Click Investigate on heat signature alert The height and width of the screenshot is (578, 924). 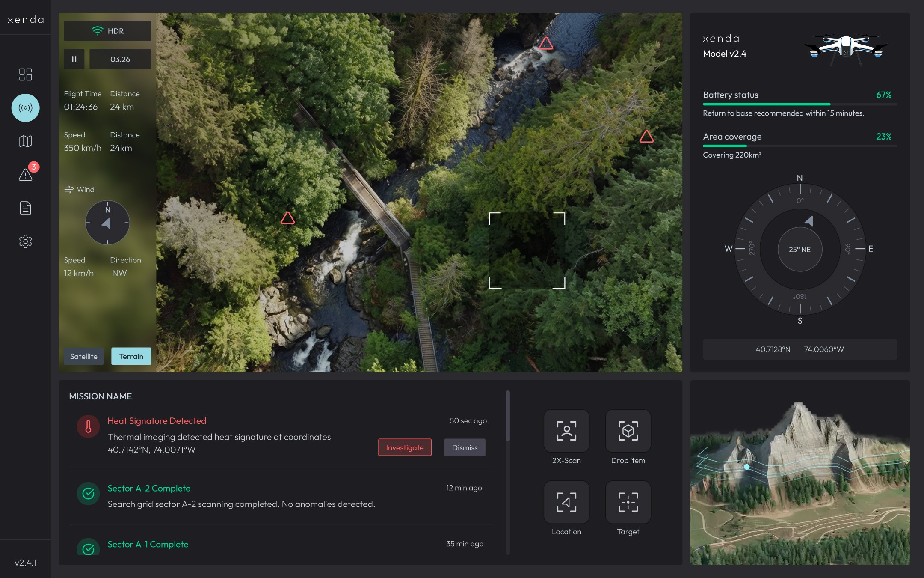(x=405, y=447)
